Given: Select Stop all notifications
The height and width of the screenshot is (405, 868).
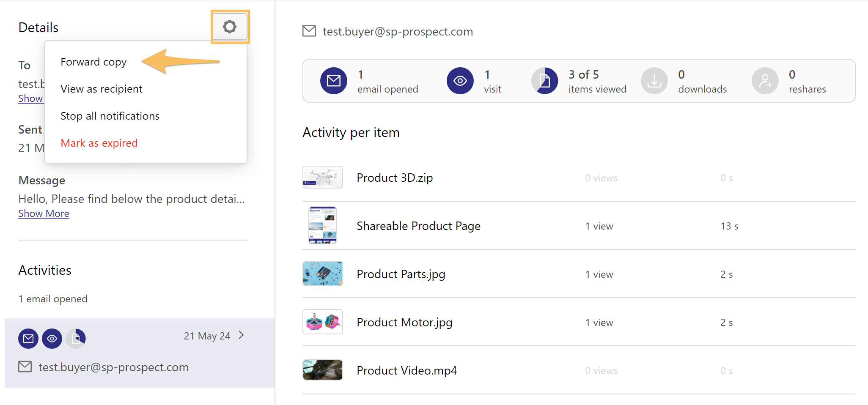Looking at the screenshot, I should click(110, 116).
